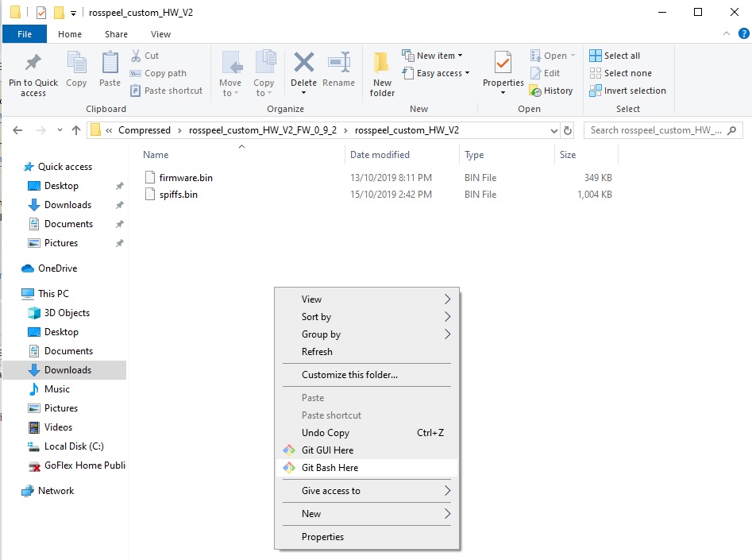Click the search box for this folder
This screenshot has width=752, height=560.
pos(655,130)
